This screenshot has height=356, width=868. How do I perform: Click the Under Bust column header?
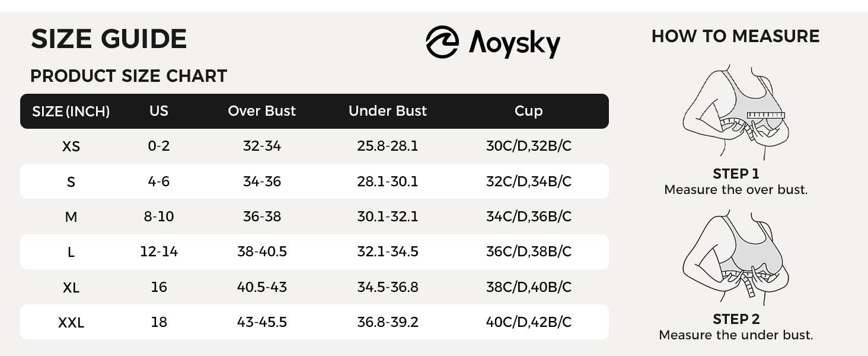pyautogui.click(x=388, y=111)
